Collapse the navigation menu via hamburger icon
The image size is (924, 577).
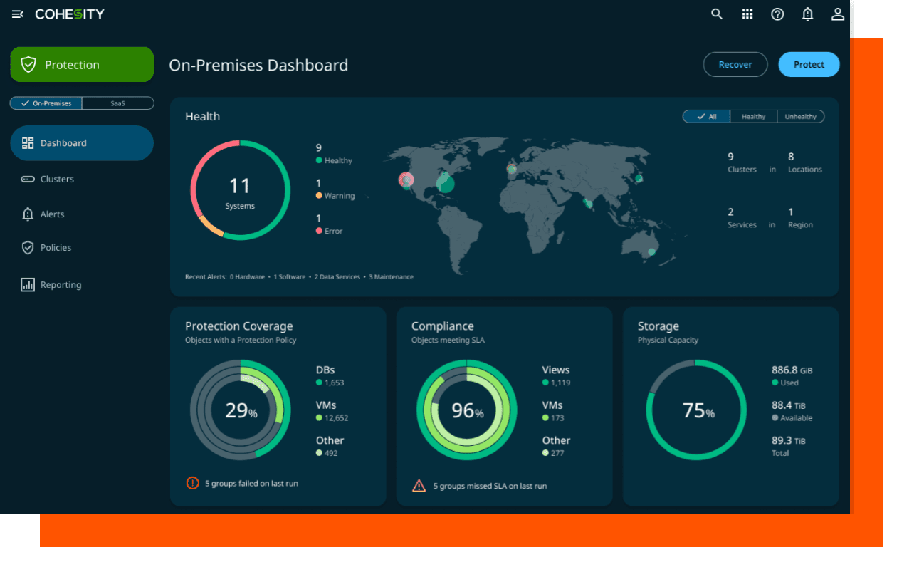18,14
